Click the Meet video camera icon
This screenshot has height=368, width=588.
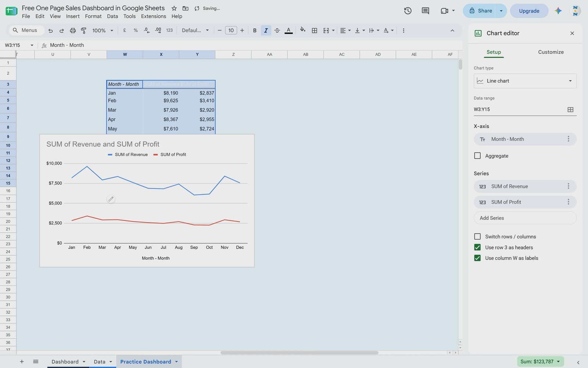point(444,11)
